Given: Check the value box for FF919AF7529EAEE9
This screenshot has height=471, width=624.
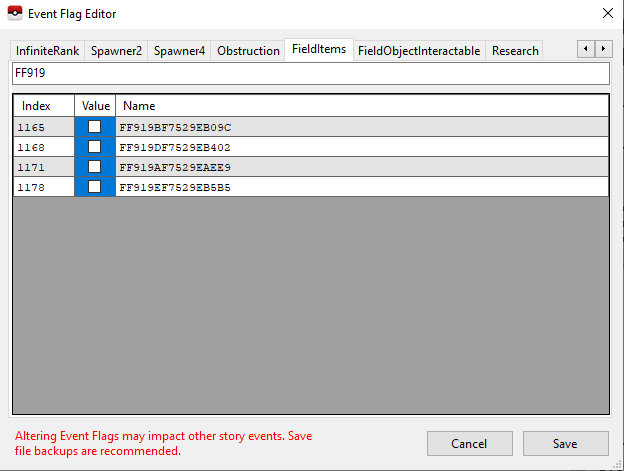Looking at the screenshot, I should click(x=95, y=167).
